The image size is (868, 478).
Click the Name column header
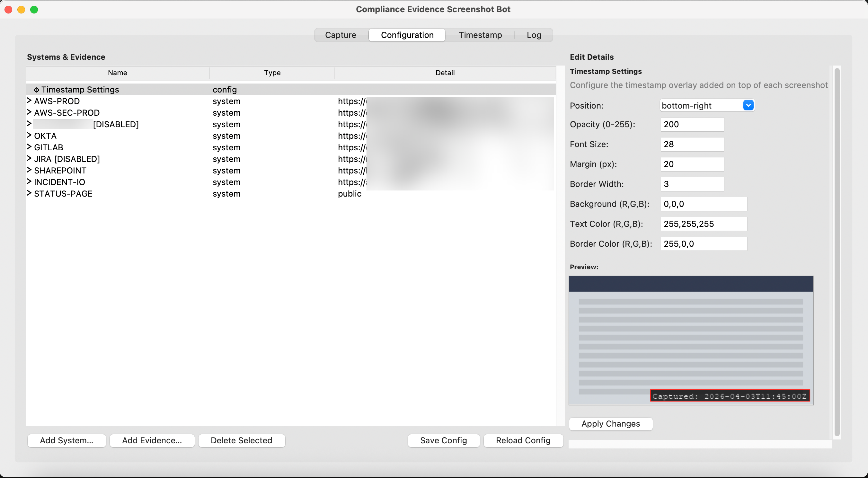point(117,72)
